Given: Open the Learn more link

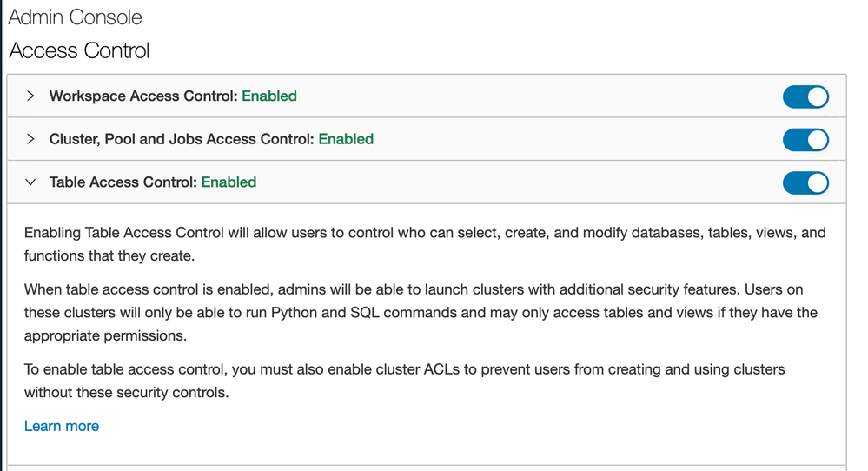Looking at the screenshot, I should (x=62, y=426).
